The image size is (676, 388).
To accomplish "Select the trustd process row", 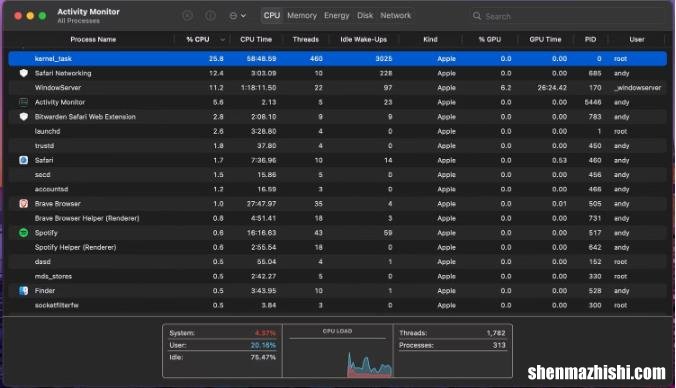I will [x=338, y=146].
